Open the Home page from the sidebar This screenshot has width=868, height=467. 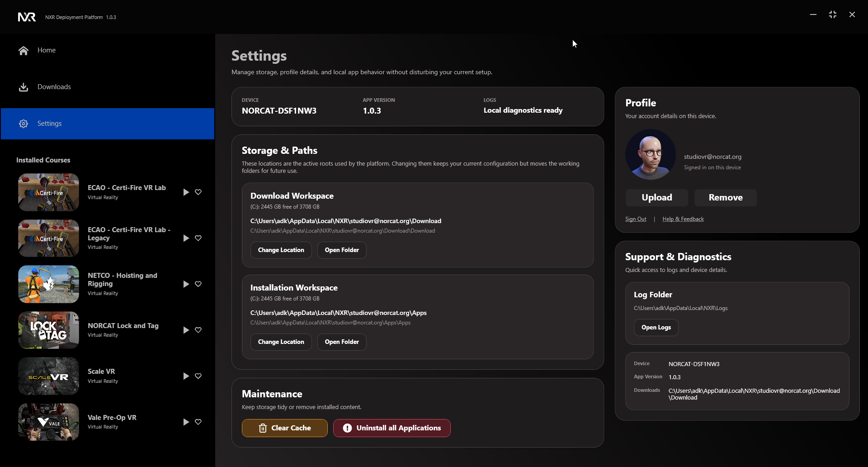(x=46, y=50)
